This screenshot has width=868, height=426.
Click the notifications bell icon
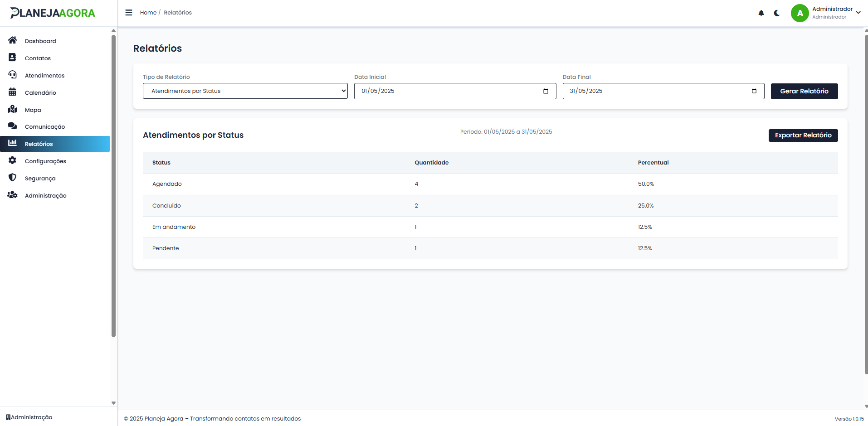point(761,13)
